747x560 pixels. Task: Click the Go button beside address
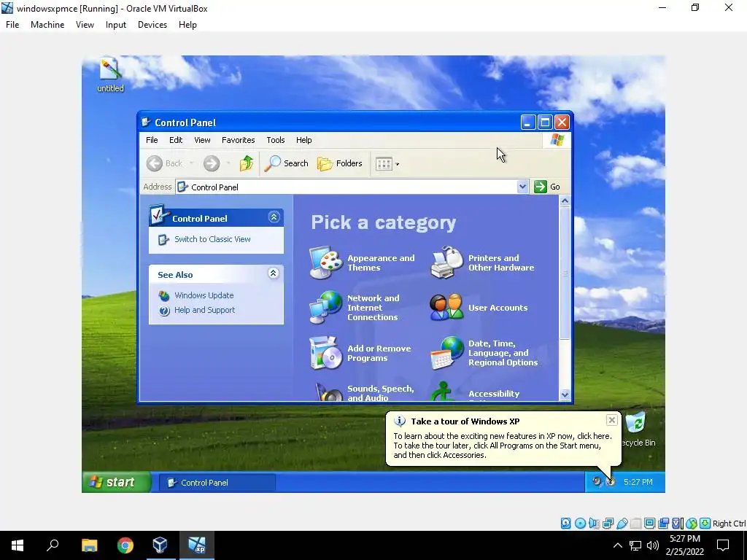click(547, 187)
